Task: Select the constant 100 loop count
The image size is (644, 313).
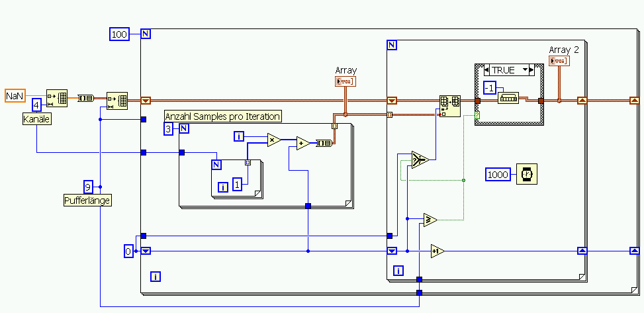Action: [x=120, y=34]
